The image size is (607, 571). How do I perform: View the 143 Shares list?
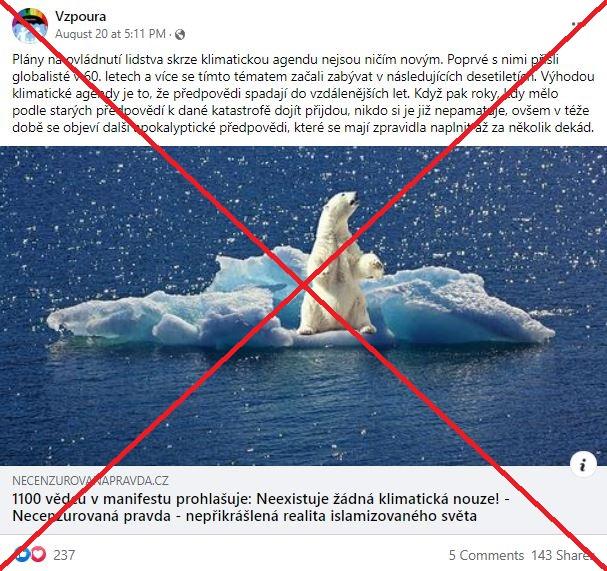click(x=561, y=555)
